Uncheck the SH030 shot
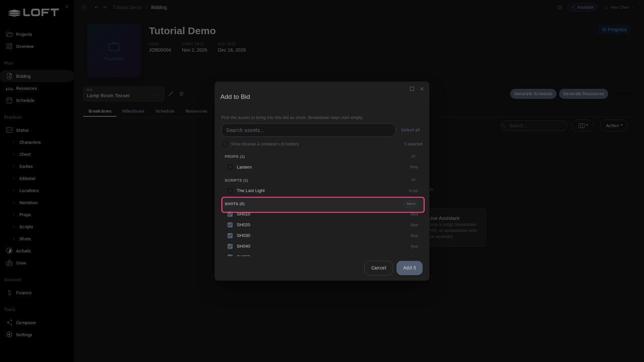This screenshot has height=362, width=644. tap(230, 236)
